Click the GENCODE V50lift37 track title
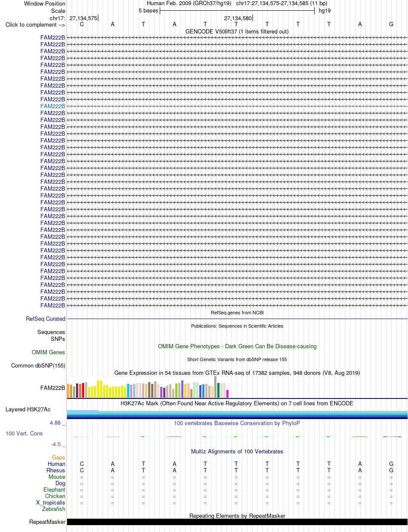This screenshot has height=532, width=408. 237,31
